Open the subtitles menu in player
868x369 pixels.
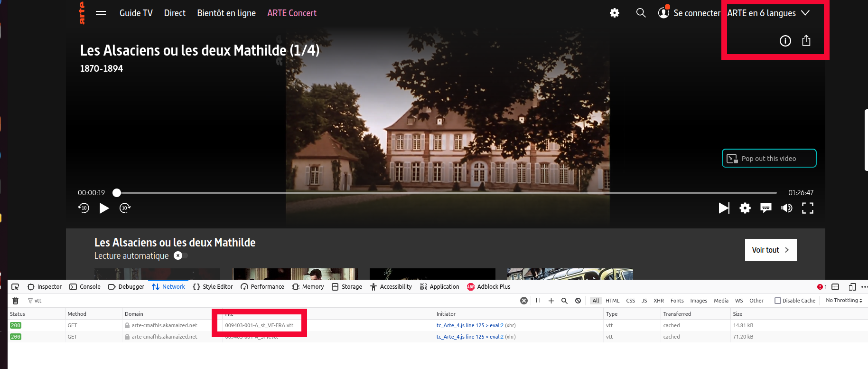tap(766, 208)
